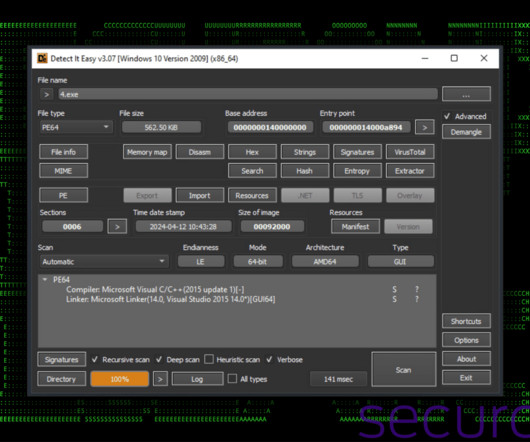Open the Extractor tool
The width and height of the screenshot is (530, 442).
[410, 171]
